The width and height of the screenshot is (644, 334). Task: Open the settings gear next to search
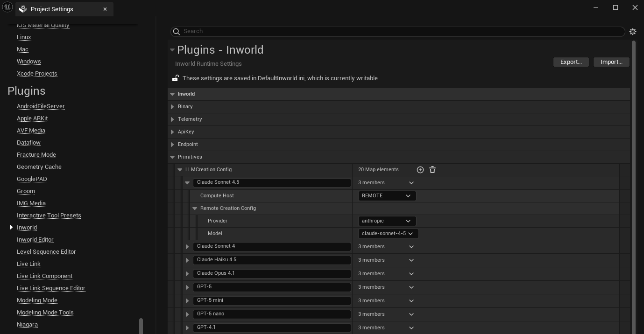click(x=633, y=32)
